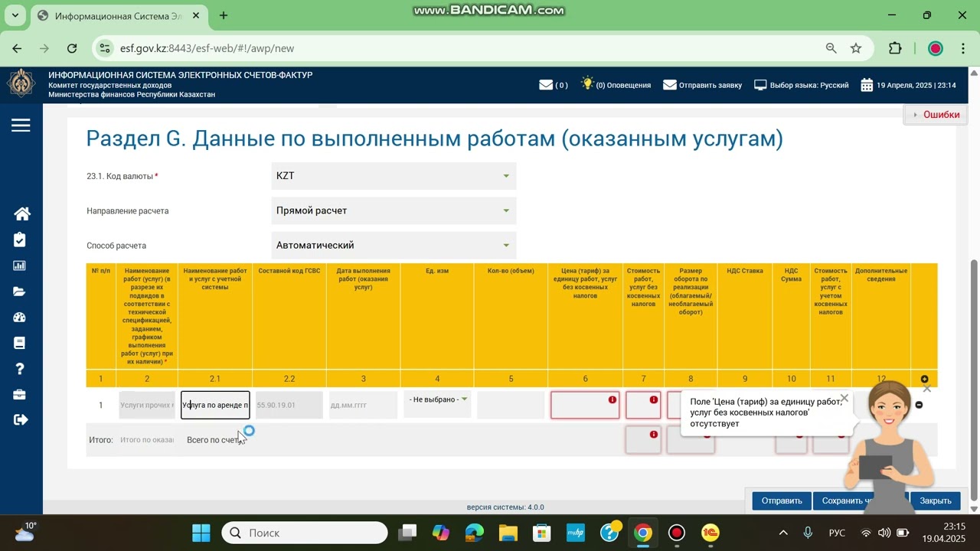Viewport: 980px width, 551px height.
Task: Go back in browser
Action: (x=17, y=48)
